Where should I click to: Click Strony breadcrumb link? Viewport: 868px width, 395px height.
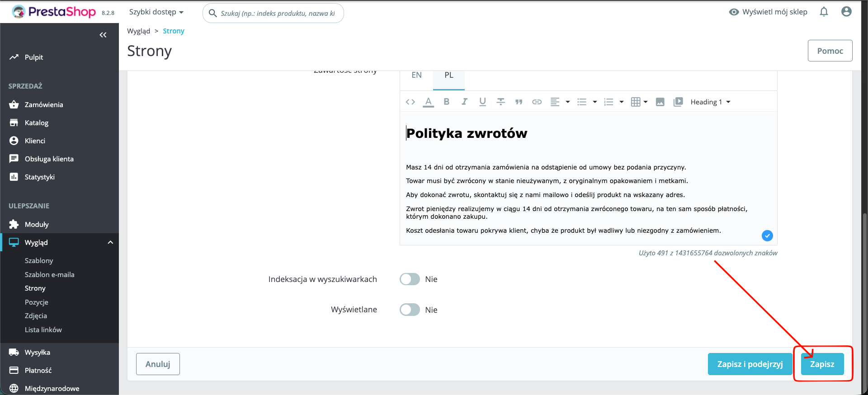174,31
